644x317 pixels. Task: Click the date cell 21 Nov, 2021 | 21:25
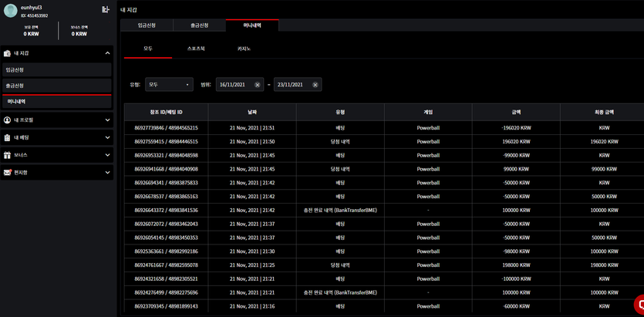pyautogui.click(x=252, y=265)
